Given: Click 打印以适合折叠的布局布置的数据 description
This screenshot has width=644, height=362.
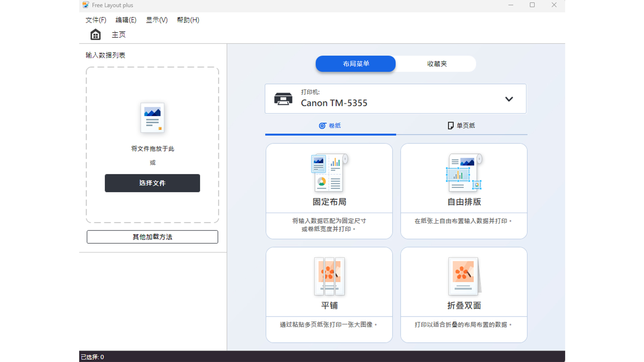Looking at the screenshot, I should coord(463,324).
